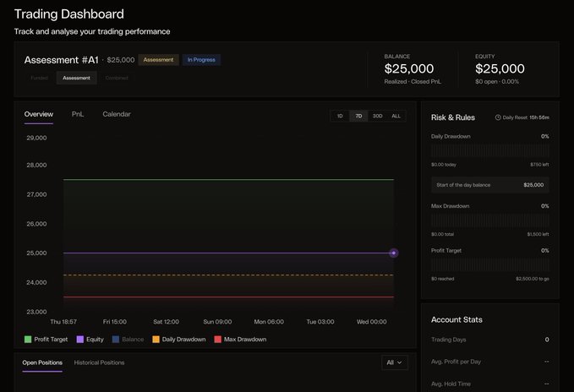Click the '$0 open · 0.00%' text
The height and width of the screenshot is (392, 574).
click(x=497, y=82)
